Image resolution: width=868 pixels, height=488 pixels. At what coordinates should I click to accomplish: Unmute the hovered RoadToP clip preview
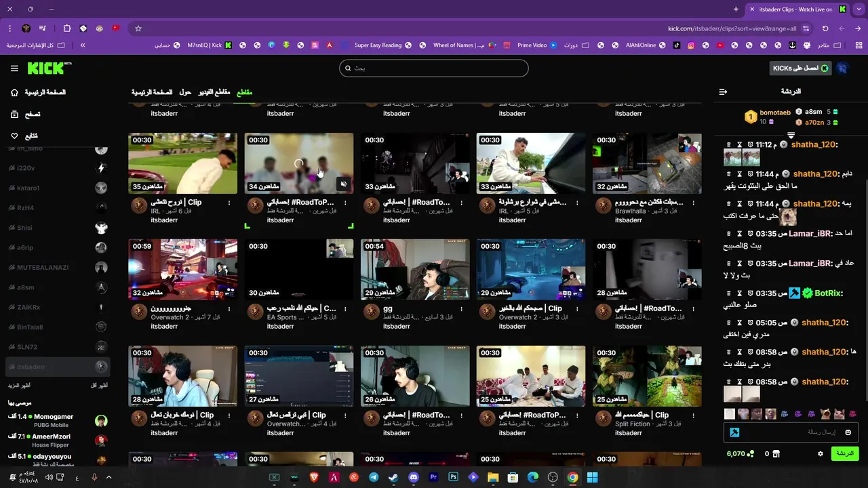coord(343,184)
